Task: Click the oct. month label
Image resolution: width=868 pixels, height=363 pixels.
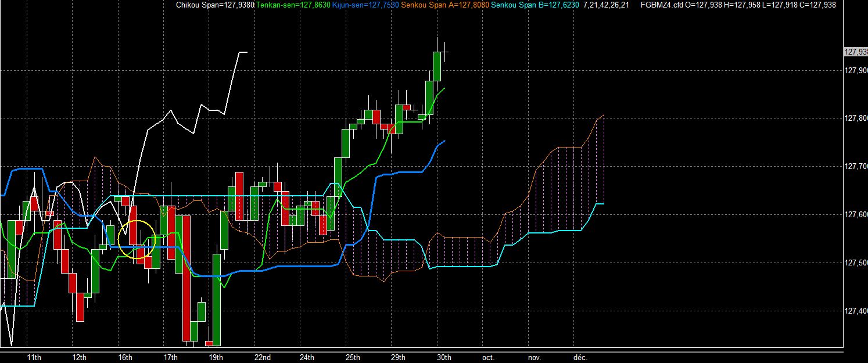Action: coord(489,357)
